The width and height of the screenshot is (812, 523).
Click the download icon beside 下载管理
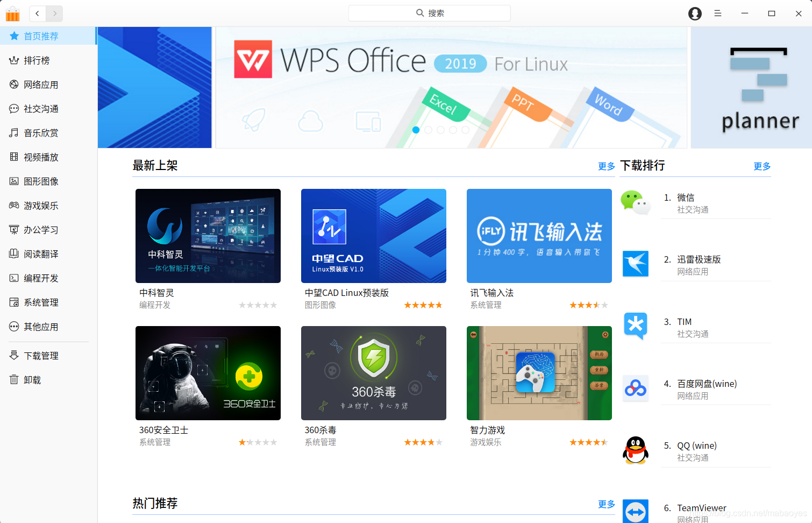tap(14, 356)
